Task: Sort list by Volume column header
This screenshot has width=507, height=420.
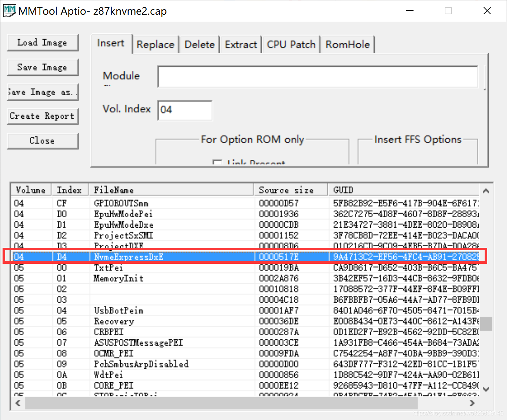Action: 31,190
